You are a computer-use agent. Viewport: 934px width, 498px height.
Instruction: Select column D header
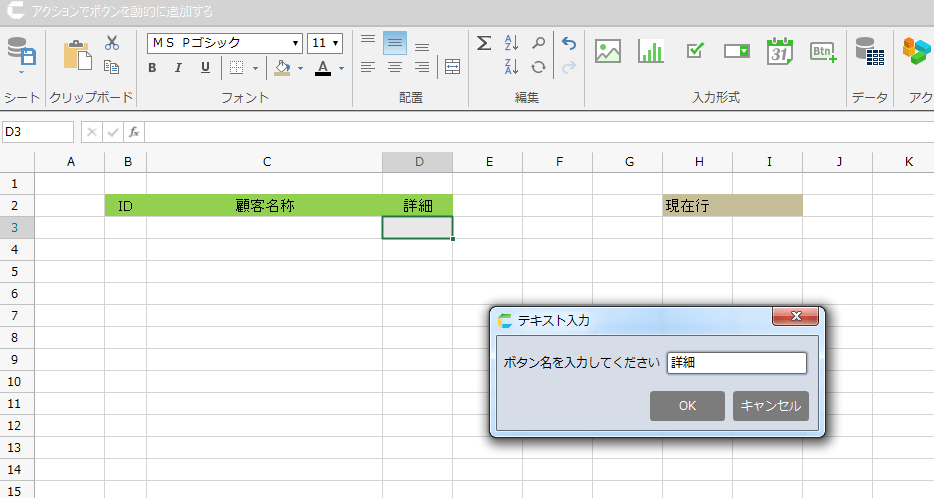pos(418,162)
